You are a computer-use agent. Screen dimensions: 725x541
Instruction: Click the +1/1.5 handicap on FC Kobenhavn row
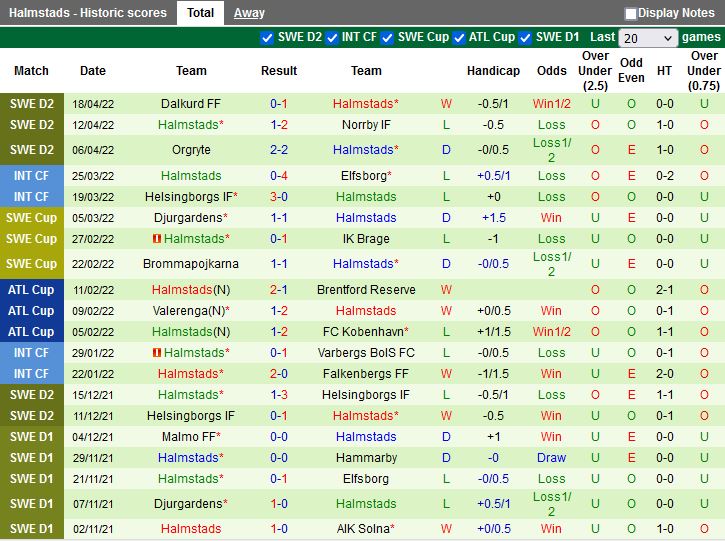(493, 332)
